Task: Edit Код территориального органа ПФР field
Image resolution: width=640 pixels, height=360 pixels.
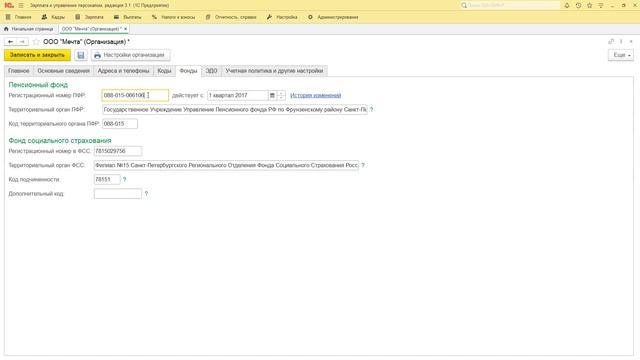Action: [x=120, y=124]
